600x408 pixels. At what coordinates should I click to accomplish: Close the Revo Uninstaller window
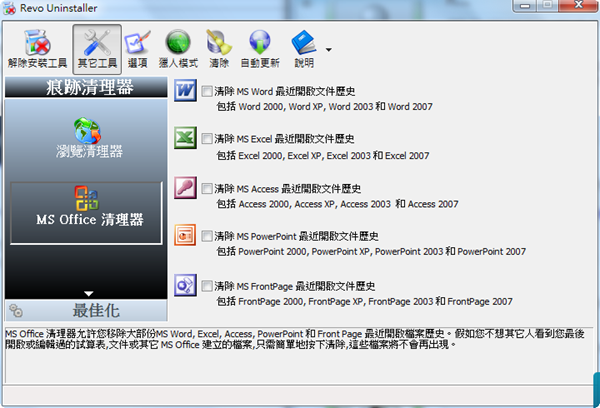[x=578, y=5]
